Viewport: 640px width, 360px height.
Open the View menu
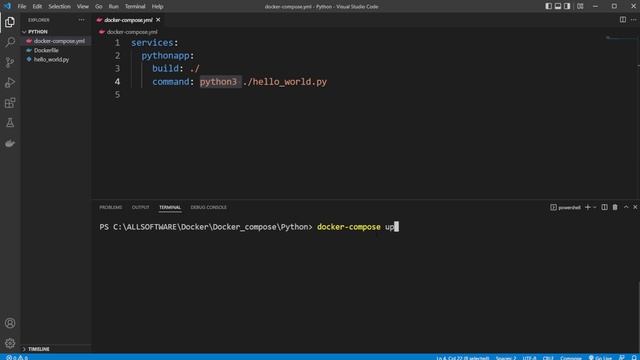82,7
